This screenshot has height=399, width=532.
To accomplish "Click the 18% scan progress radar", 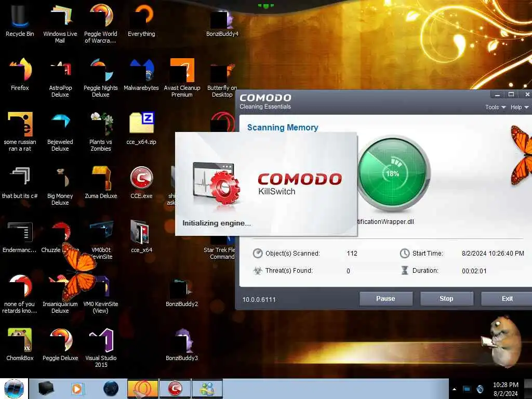I will pyautogui.click(x=393, y=174).
